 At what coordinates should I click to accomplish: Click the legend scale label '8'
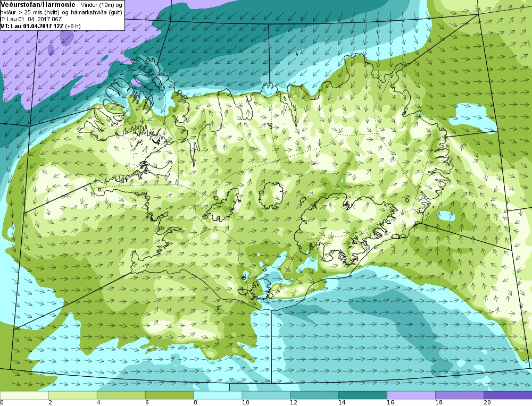(195, 403)
